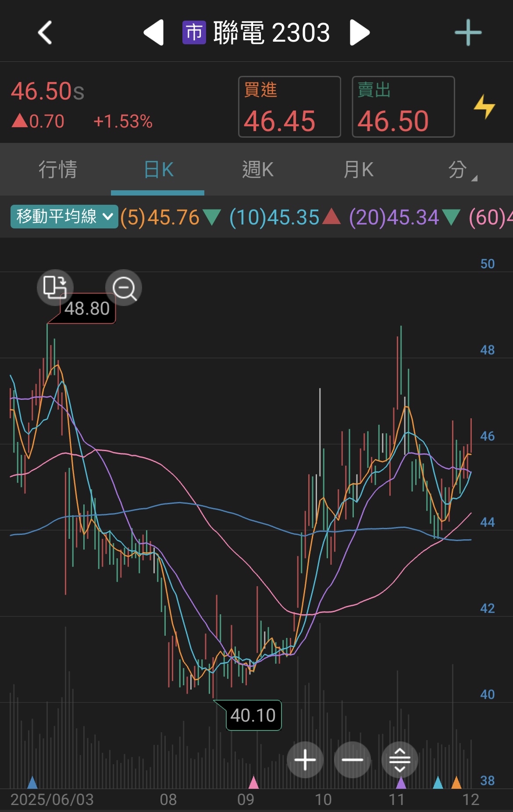Tap the purple 市 market badge

194,32
